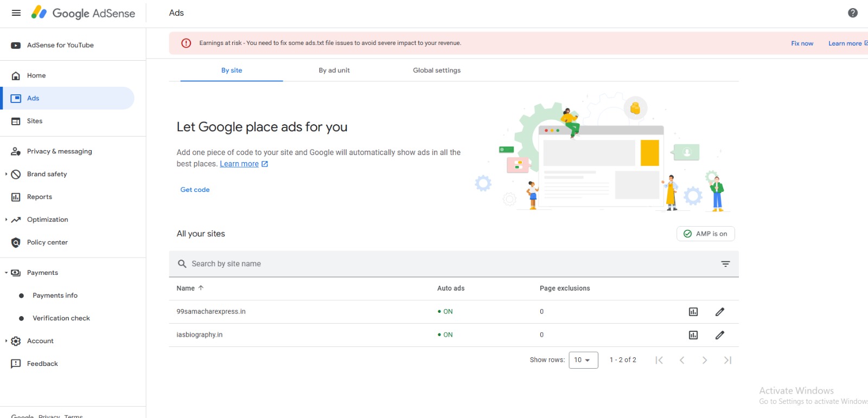Click the Get code button
This screenshot has height=418, width=868.
[195, 190]
